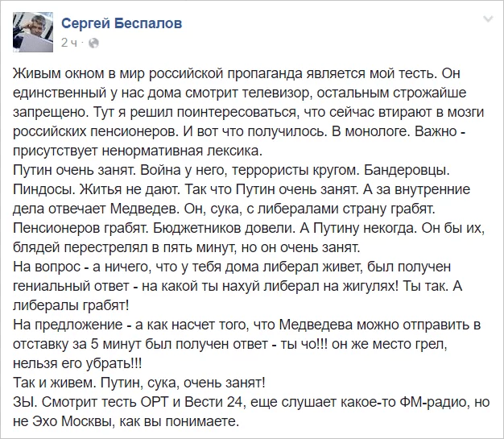
Task: Click the line "Так и живем. Путин"
Action: point(138,383)
